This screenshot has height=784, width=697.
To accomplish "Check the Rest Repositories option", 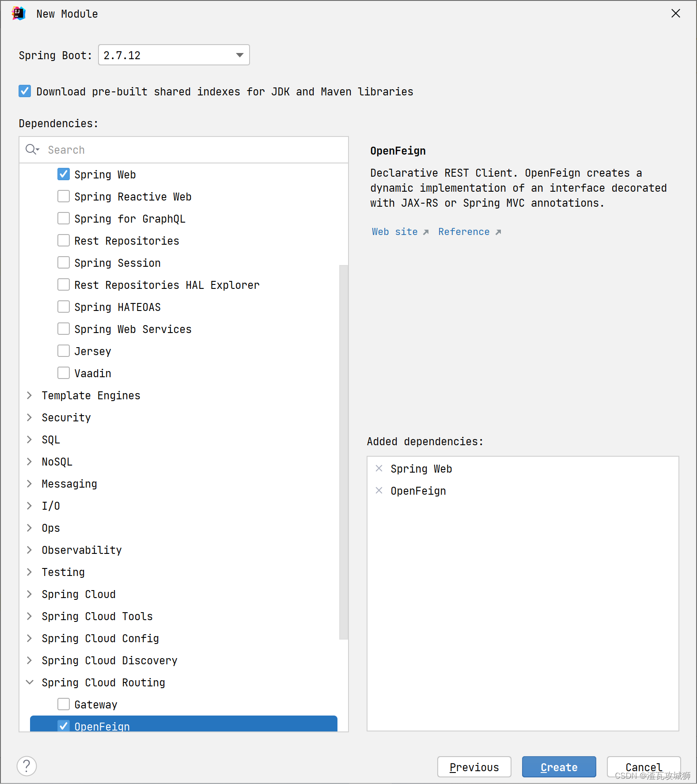I will [64, 241].
